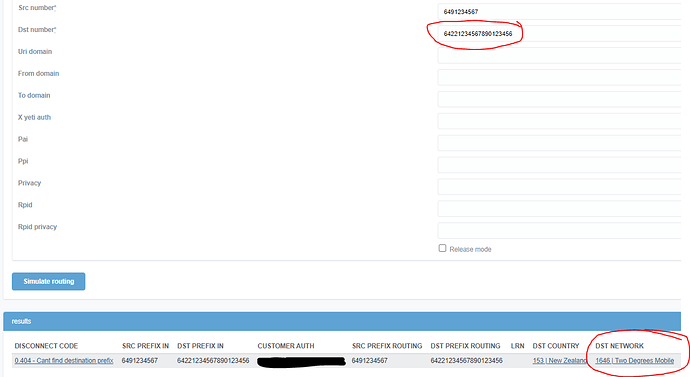Focus the X yeti auth field
This screenshot has width=690, height=377.
pos(559,121)
